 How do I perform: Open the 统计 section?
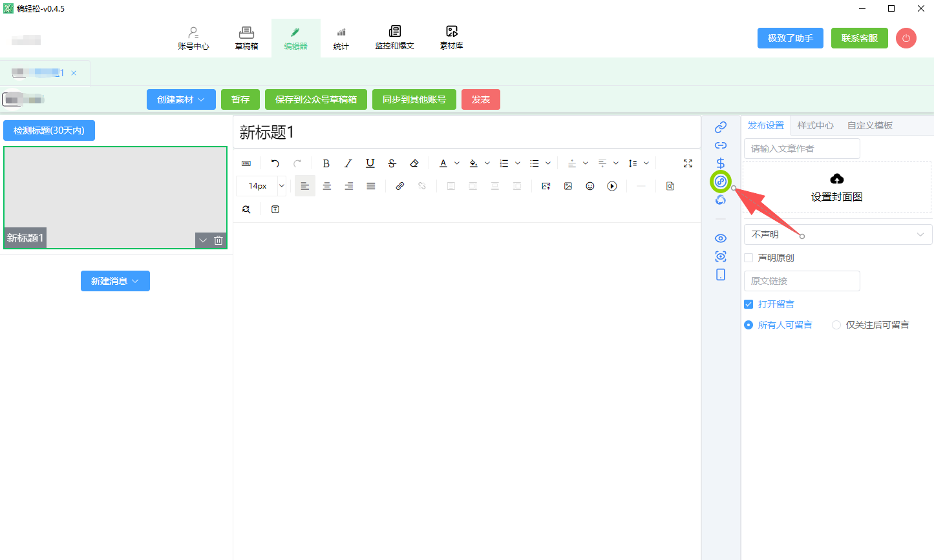pyautogui.click(x=341, y=38)
